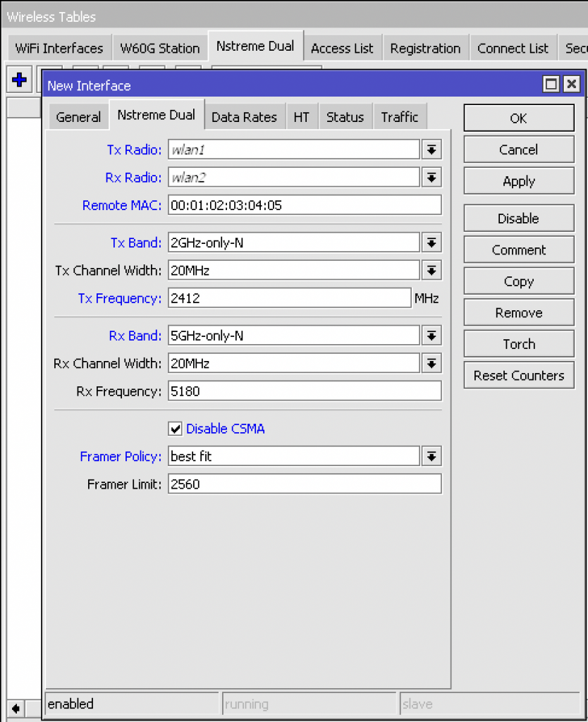
Task: Open the Tx Band selector
Action: [x=431, y=242]
